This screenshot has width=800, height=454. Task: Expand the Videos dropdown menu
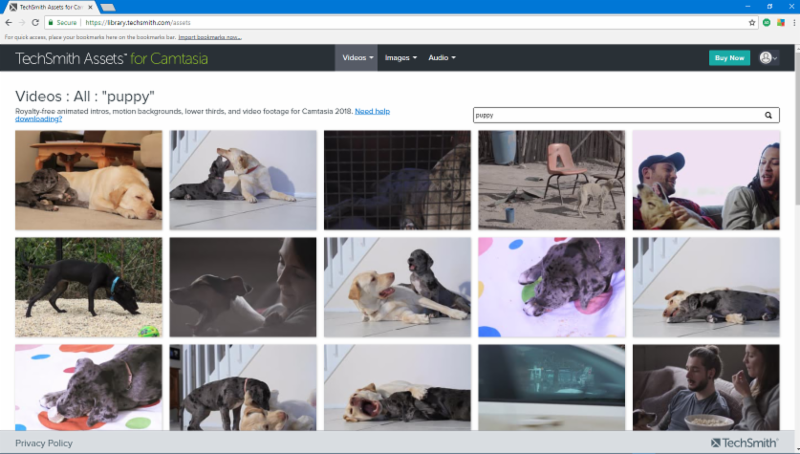[x=358, y=58]
